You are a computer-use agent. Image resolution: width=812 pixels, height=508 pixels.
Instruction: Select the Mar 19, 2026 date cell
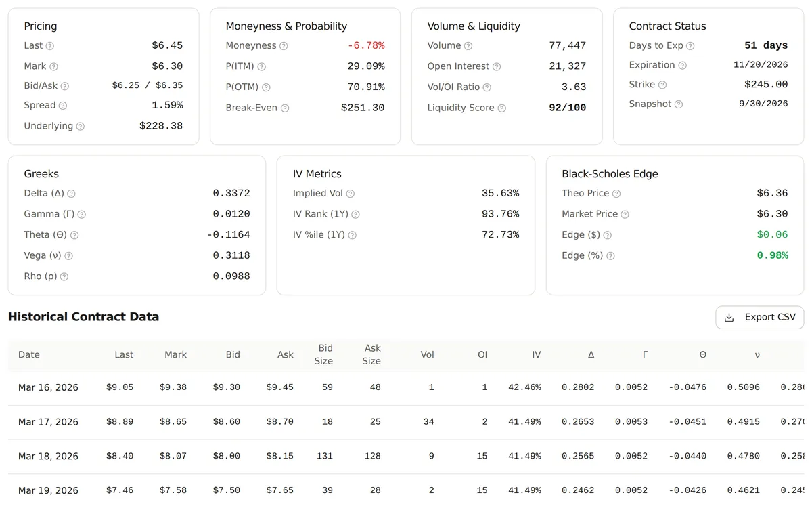point(48,490)
